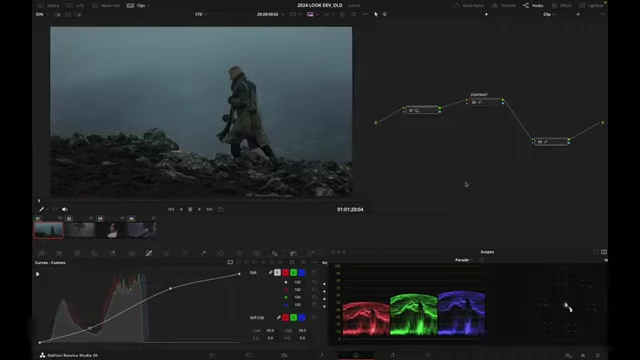Toggle curve channel gang link icon
Viewport: 640px width, 360px height.
tap(270, 272)
